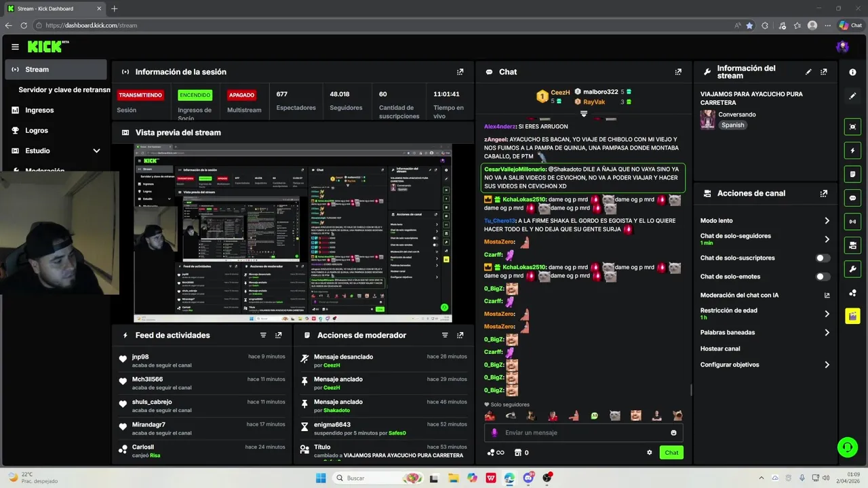Bookmark page with the star icon
The width and height of the screenshot is (868, 488).
click(x=749, y=25)
